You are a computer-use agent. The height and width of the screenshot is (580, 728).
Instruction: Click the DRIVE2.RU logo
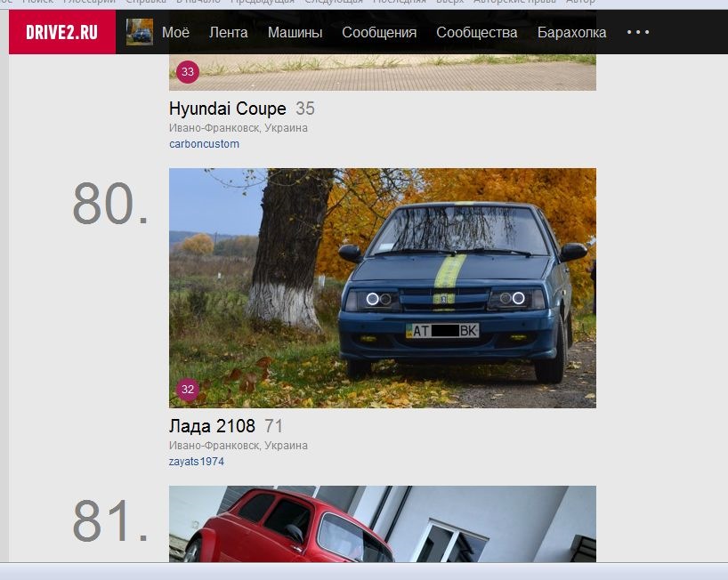(x=62, y=32)
